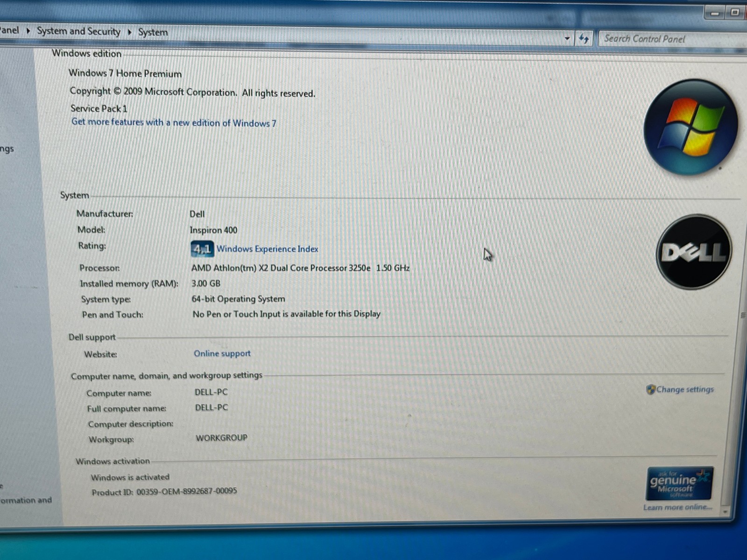Click 'Windows is activated' text
The height and width of the screenshot is (560, 747).
130,477
